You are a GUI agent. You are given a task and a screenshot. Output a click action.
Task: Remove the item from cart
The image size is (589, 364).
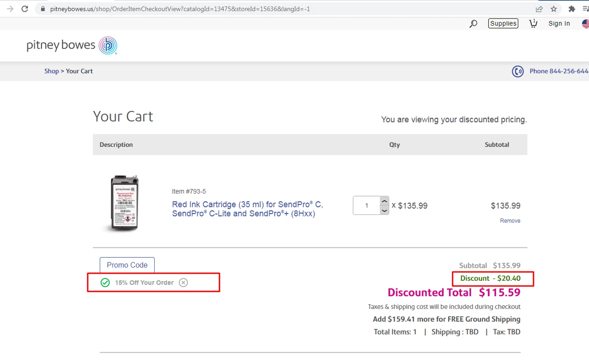pyautogui.click(x=510, y=221)
